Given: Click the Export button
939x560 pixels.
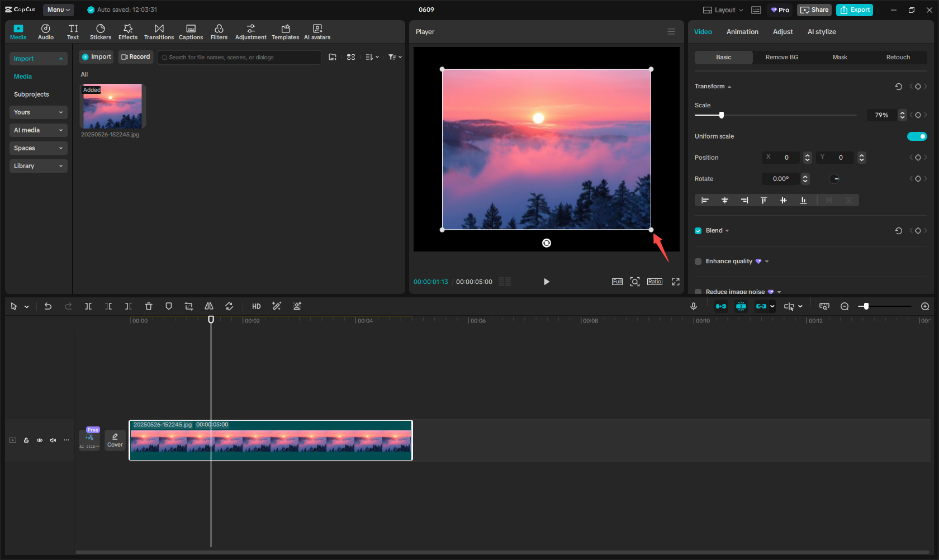Looking at the screenshot, I should 854,10.
